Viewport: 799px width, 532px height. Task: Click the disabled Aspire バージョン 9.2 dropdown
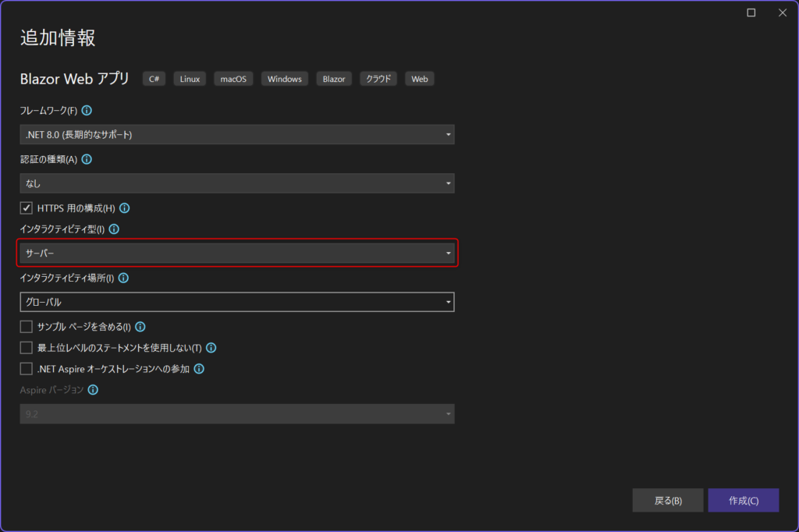point(237,413)
